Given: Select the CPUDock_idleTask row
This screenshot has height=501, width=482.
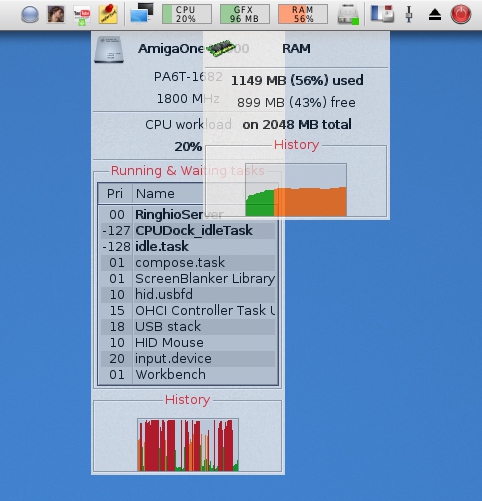Looking at the screenshot, I should 188,231.
